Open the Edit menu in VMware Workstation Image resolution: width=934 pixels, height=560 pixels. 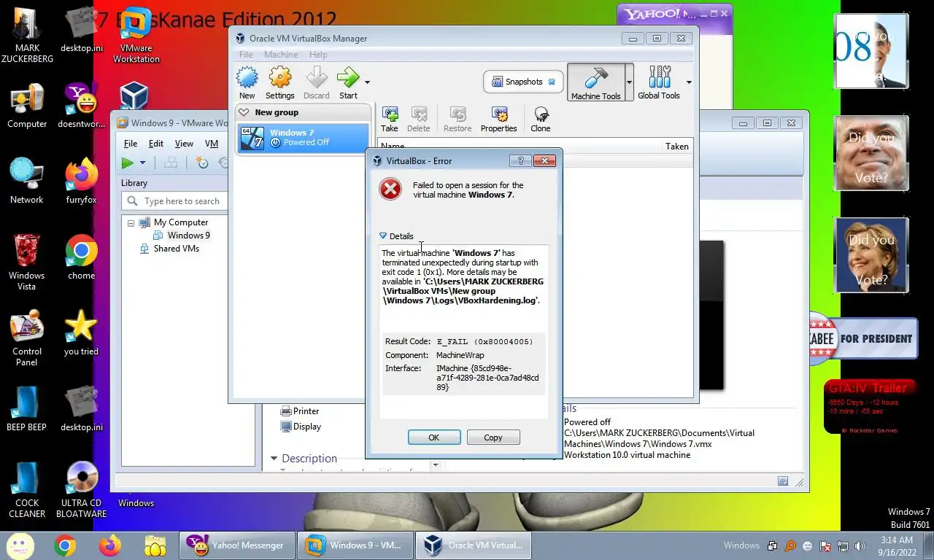156,144
